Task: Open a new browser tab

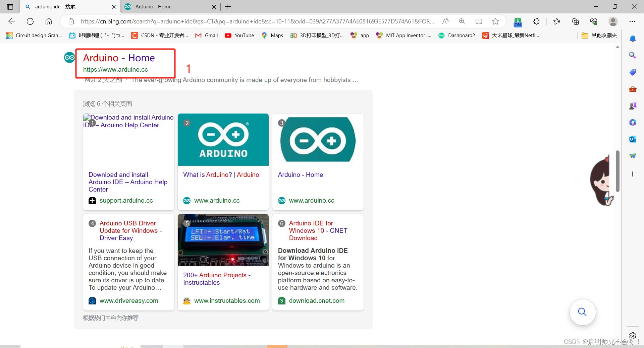Action: point(228,7)
